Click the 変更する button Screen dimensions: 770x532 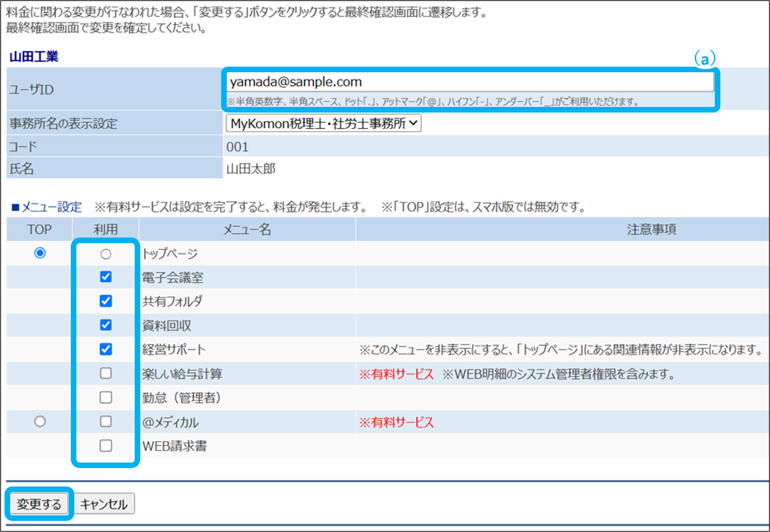(39, 504)
